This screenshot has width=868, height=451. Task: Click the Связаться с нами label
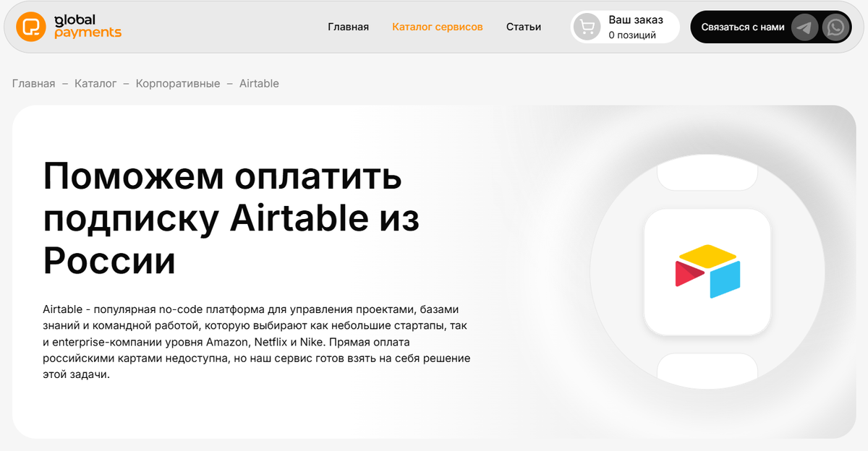pyautogui.click(x=743, y=27)
